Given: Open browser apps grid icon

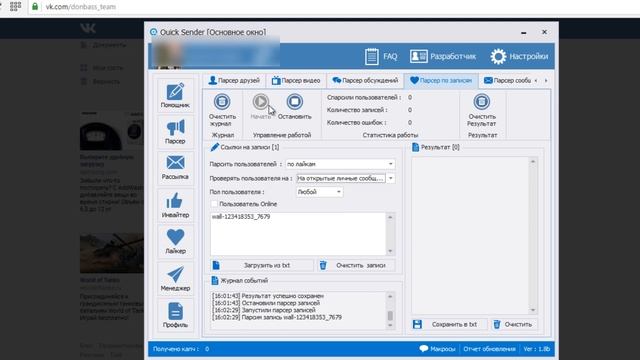Looking at the screenshot, I should [15, 7].
